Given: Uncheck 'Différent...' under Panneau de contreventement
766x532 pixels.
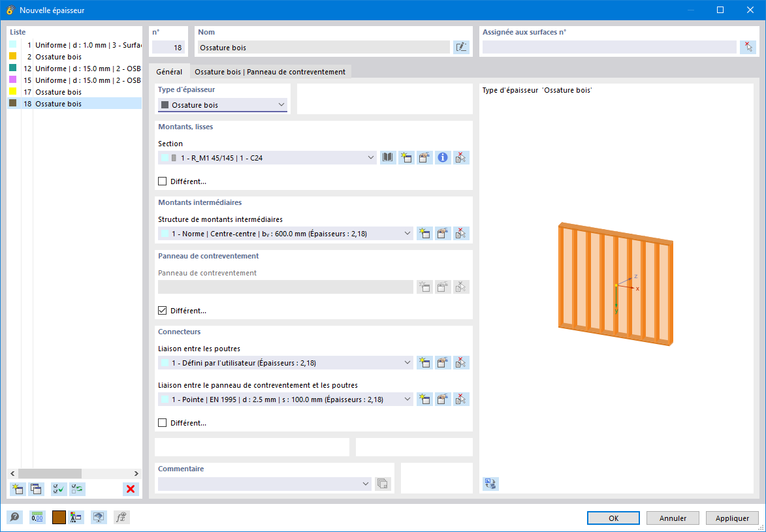Looking at the screenshot, I should tap(162, 311).
